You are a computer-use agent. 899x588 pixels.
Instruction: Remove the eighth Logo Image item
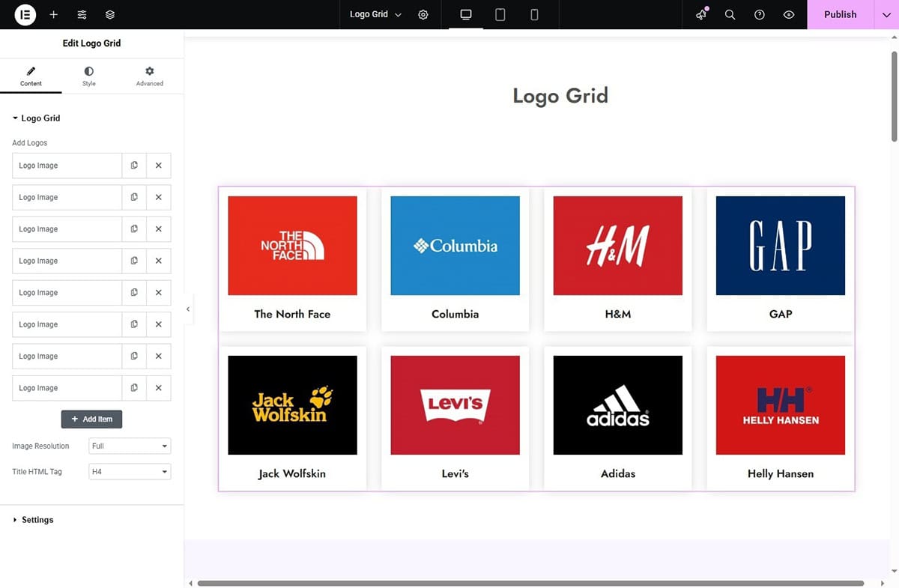159,388
